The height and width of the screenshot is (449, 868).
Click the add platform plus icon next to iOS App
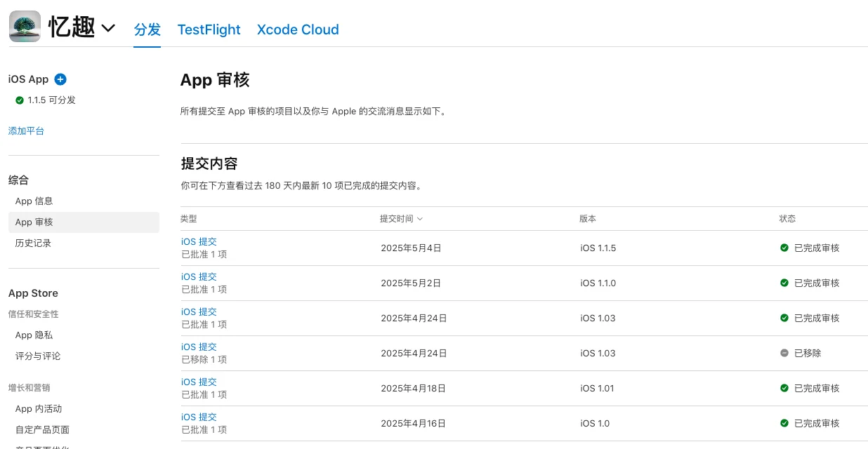coord(60,79)
